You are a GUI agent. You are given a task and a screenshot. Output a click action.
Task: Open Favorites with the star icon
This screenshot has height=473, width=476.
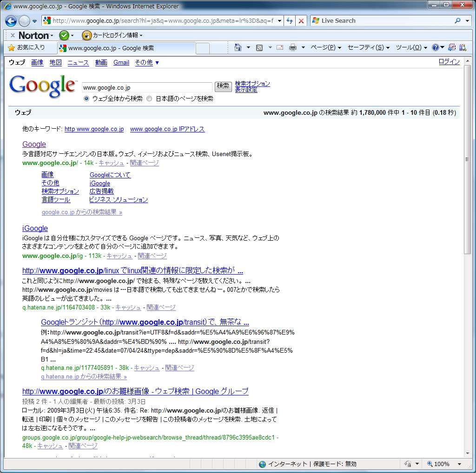pyautogui.click(x=11, y=48)
